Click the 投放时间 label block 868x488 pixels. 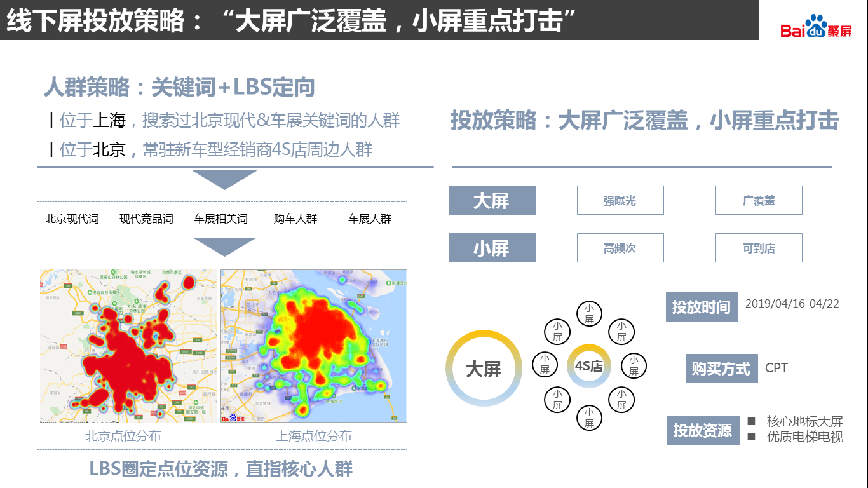[702, 307]
